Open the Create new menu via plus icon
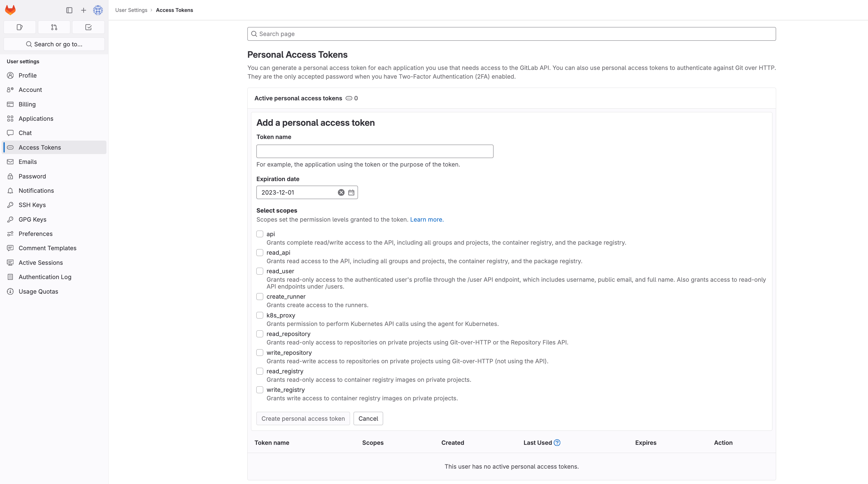The image size is (868, 484). click(84, 10)
